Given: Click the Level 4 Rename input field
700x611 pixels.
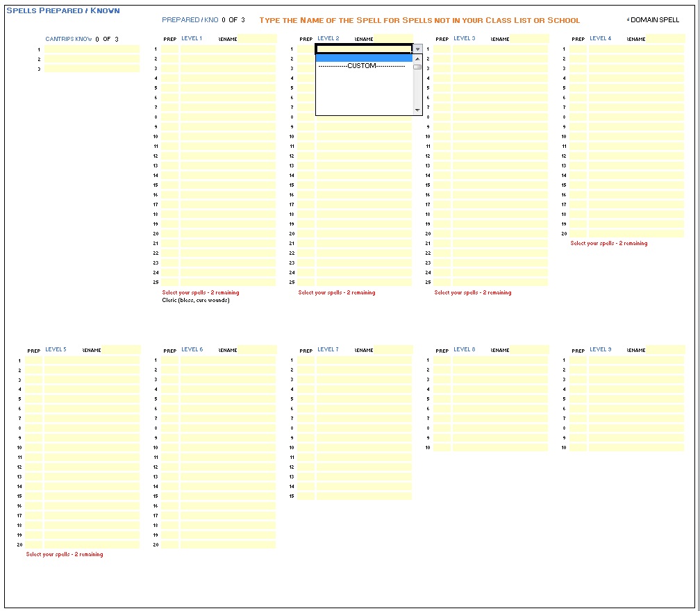Looking at the screenshot, I should 665,39.
